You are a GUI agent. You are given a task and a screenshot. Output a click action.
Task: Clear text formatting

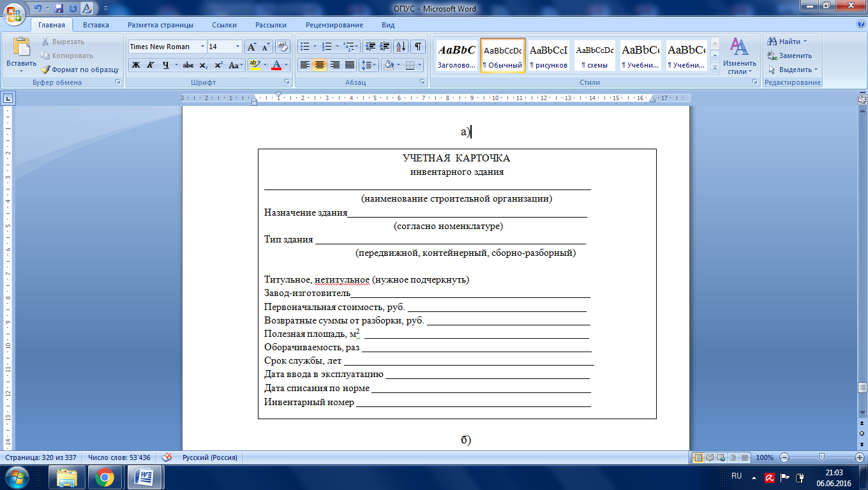click(283, 47)
